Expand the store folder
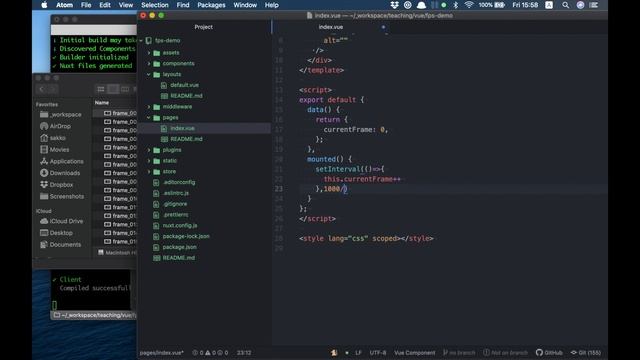Image resolution: width=640 pixels, height=360 pixels. click(149, 171)
